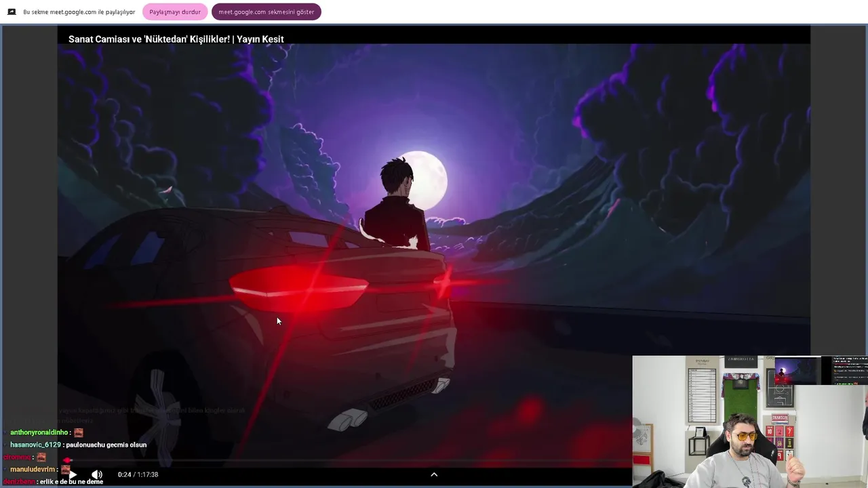Click chat username 'hasanovic_6129'

tap(35, 445)
